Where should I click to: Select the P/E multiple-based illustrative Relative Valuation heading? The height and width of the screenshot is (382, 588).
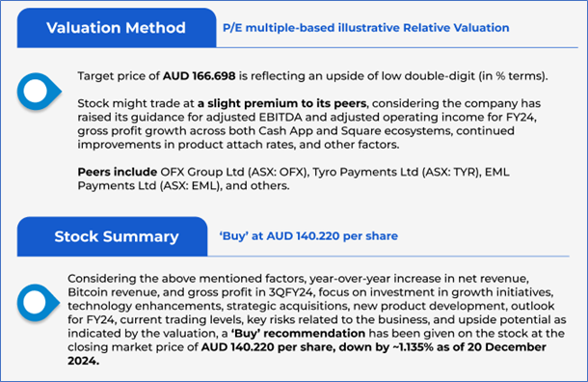tap(366, 28)
